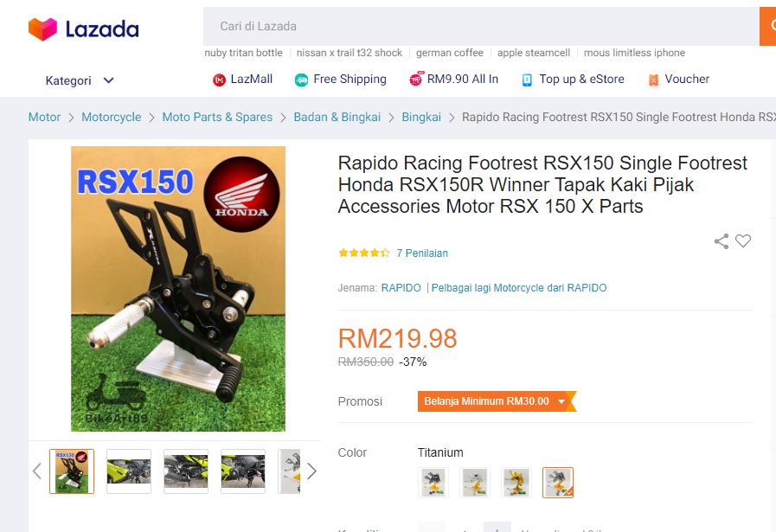Screen dimensions: 776x532
Task: Open Free Shipping truck icon link
Action: click(301, 80)
